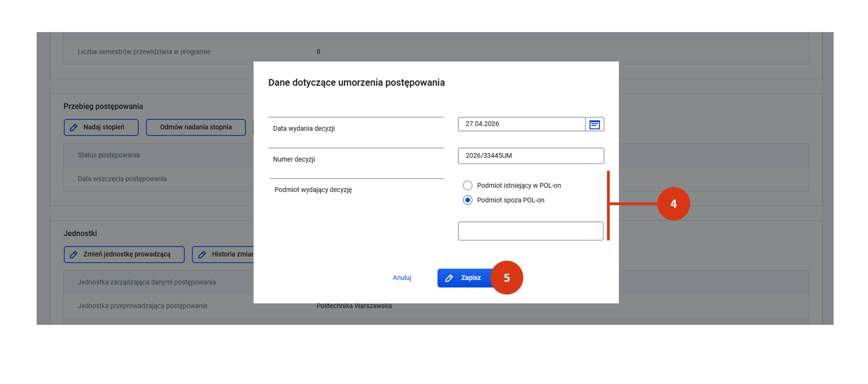Click the pencil icon beside Nadaj stopień
The height and width of the screenshot is (384, 868).
pyautogui.click(x=74, y=127)
